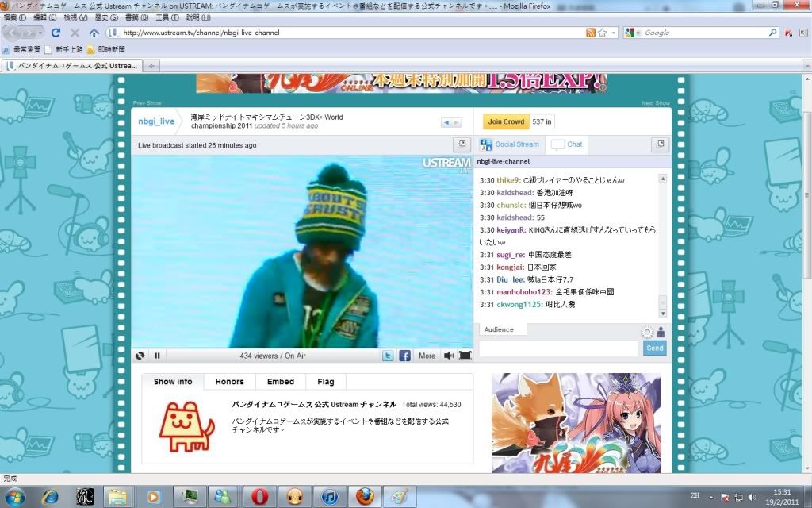The height and width of the screenshot is (508, 812).
Task: Click the volume icon in system tray
Action: pyautogui.click(x=752, y=498)
